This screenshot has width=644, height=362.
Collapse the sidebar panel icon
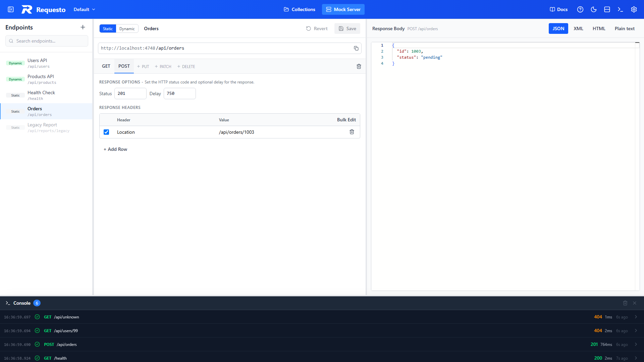[x=11, y=9]
